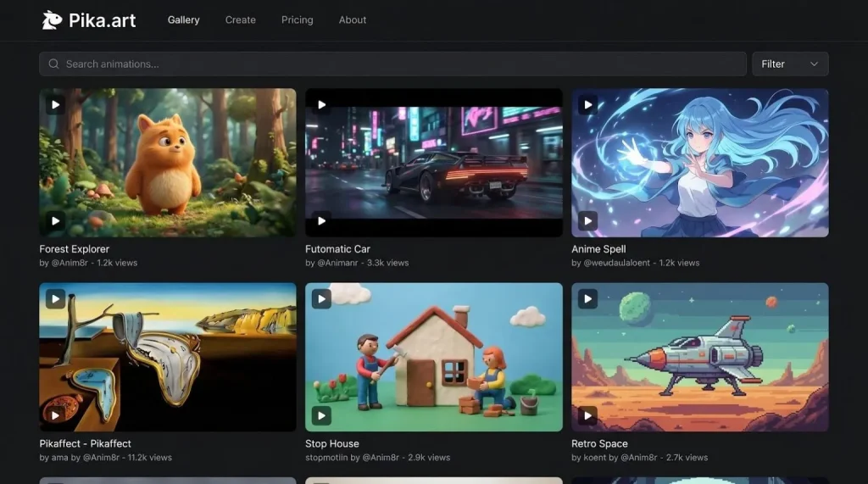Click 'by koent by @Anim8r - 2.7k views'

(x=640, y=458)
